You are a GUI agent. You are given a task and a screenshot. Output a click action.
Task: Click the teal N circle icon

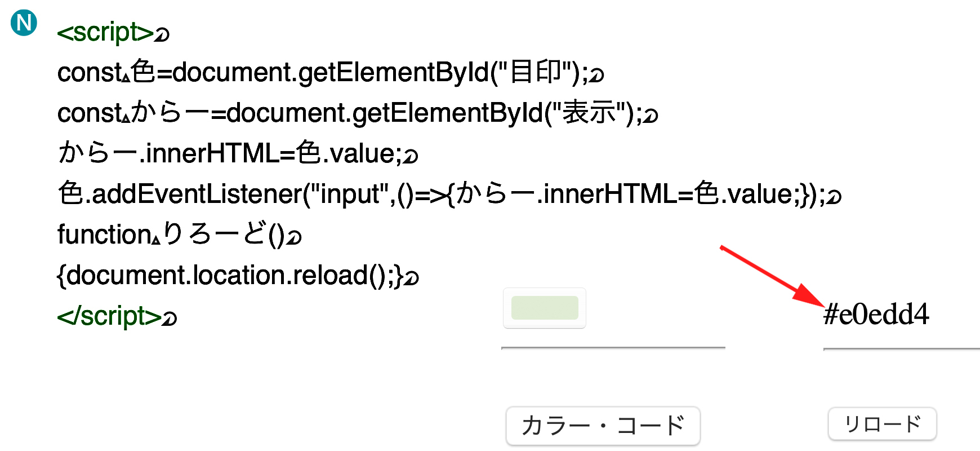tap(24, 23)
